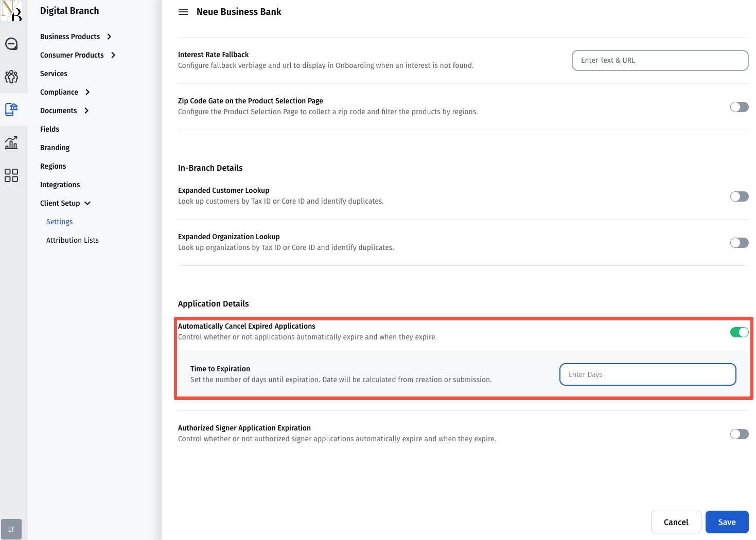This screenshot has width=756, height=540.
Task: Focus the Enter Days input field
Action: [x=647, y=374]
